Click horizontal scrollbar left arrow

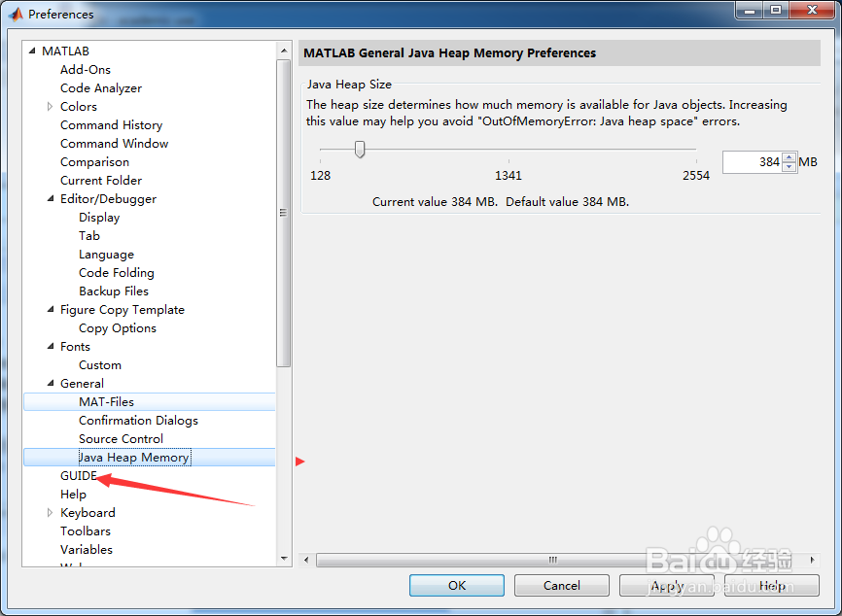(x=306, y=560)
